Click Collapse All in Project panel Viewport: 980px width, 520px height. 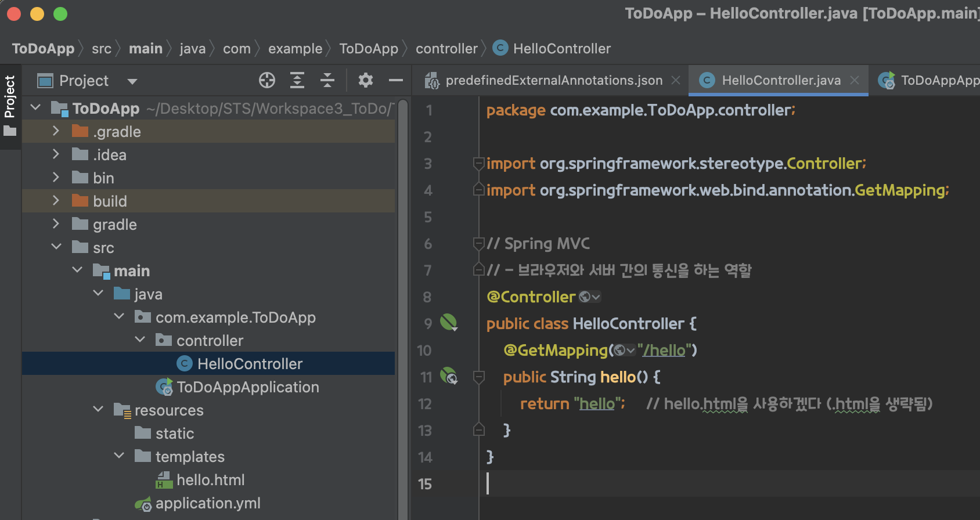click(x=327, y=80)
